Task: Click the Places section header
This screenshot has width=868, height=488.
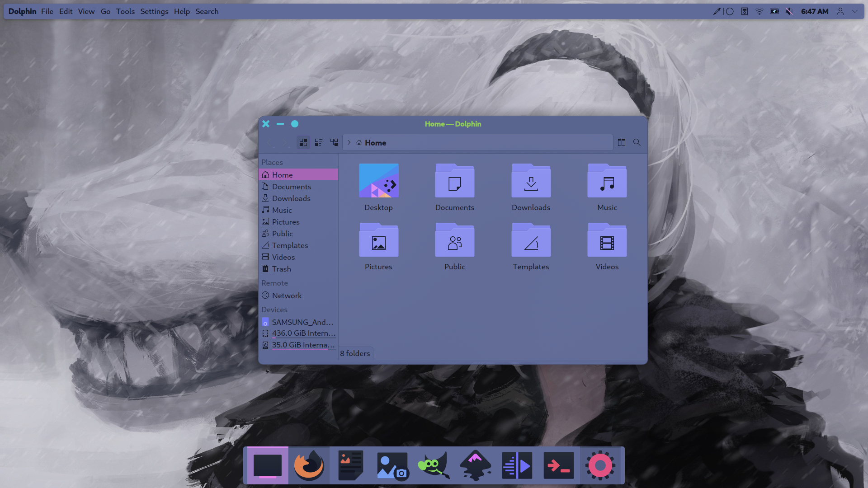Action: point(272,162)
